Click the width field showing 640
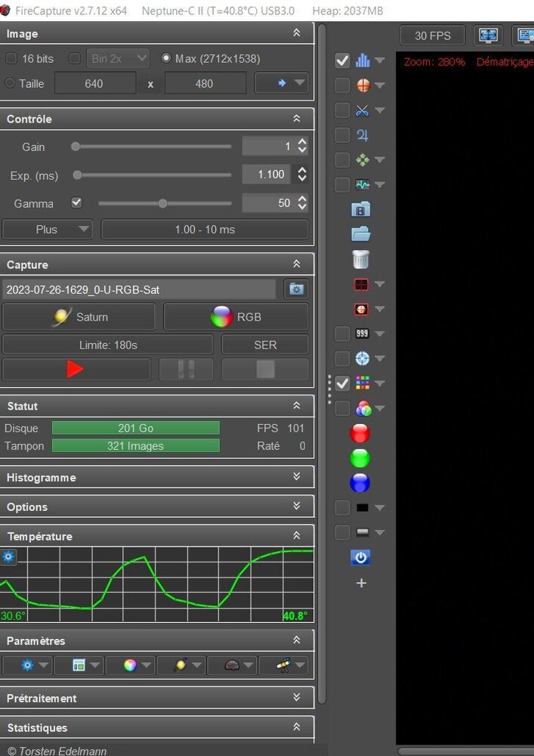Image resolution: width=534 pixels, height=756 pixels. coord(95,83)
